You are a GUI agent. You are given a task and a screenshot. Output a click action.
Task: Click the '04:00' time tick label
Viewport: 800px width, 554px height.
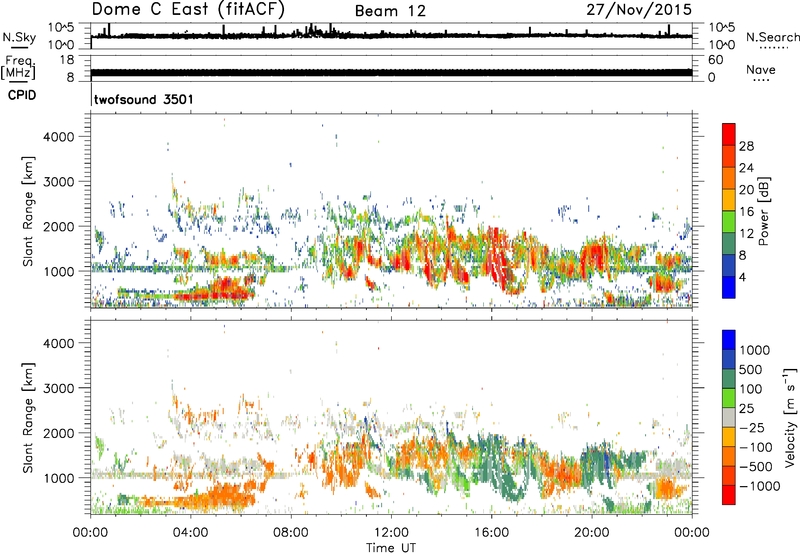[190, 533]
